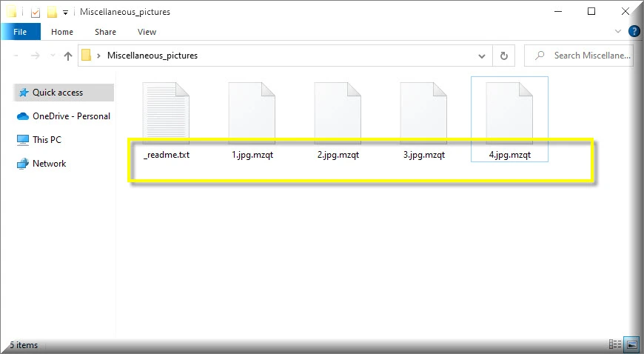The height and width of the screenshot is (354, 644).
Task: Click the 2.jpg.mzqt file name
Action: click(x=338, y=155)
